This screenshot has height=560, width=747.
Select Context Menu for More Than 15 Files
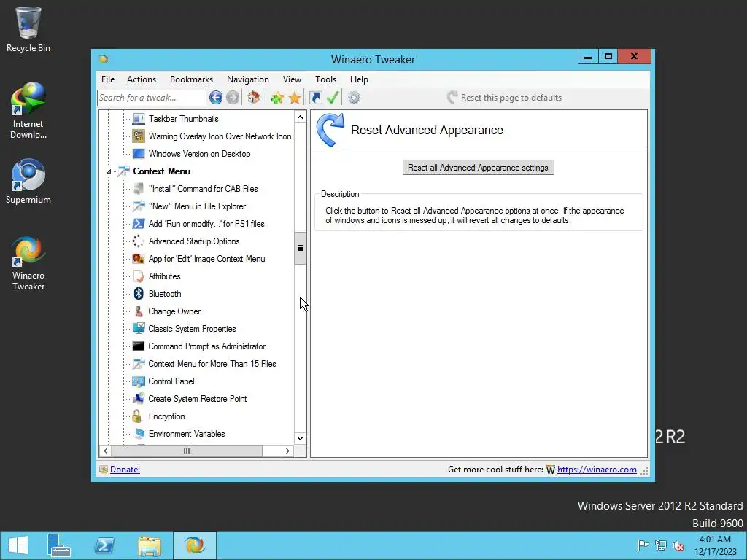[x=212, y=364]
